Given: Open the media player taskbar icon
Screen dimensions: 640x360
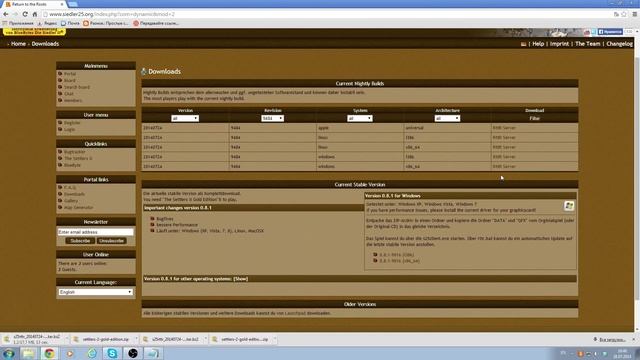Looking at the screenshot, I should (70, 353).
